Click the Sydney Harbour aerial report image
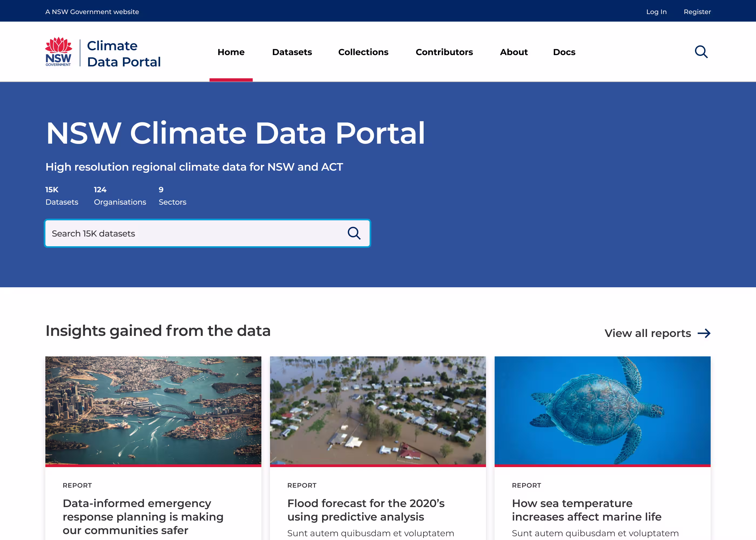756x540 pixels. click(x=153, y=410)
